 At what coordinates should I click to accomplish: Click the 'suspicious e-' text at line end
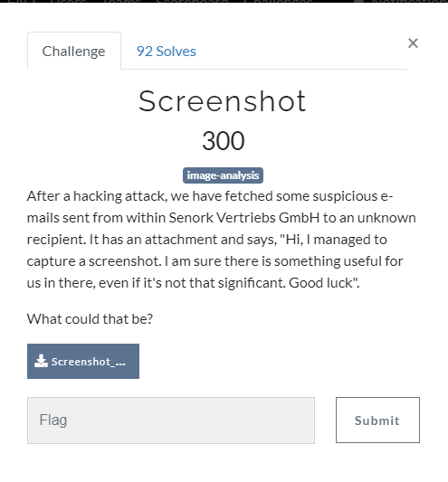coord(353,196)
